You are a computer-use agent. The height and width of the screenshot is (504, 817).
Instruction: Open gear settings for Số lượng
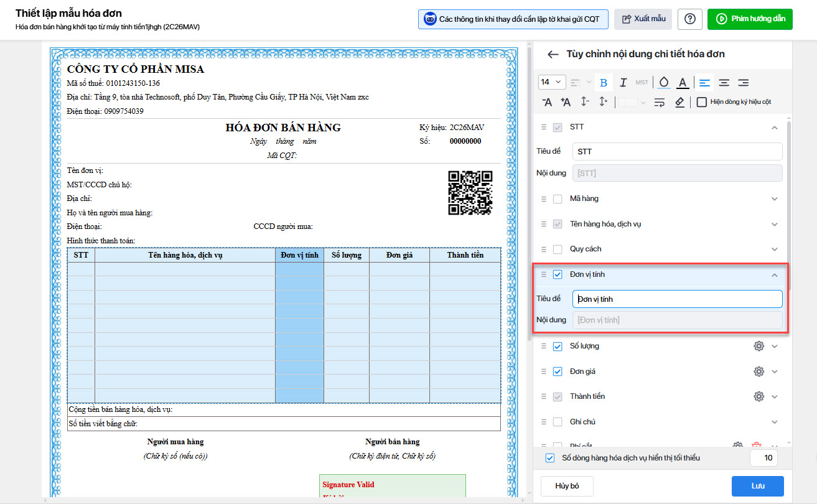[759, 347]
